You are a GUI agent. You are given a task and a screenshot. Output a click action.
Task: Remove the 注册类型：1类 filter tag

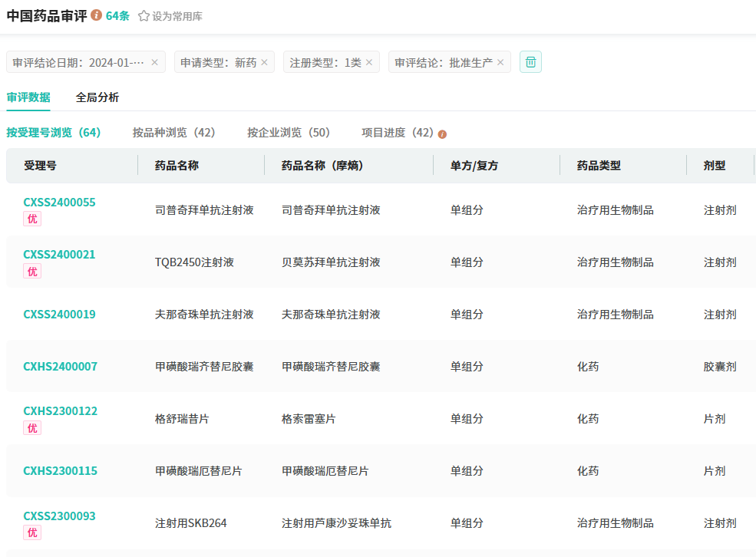tap(369, 63)
